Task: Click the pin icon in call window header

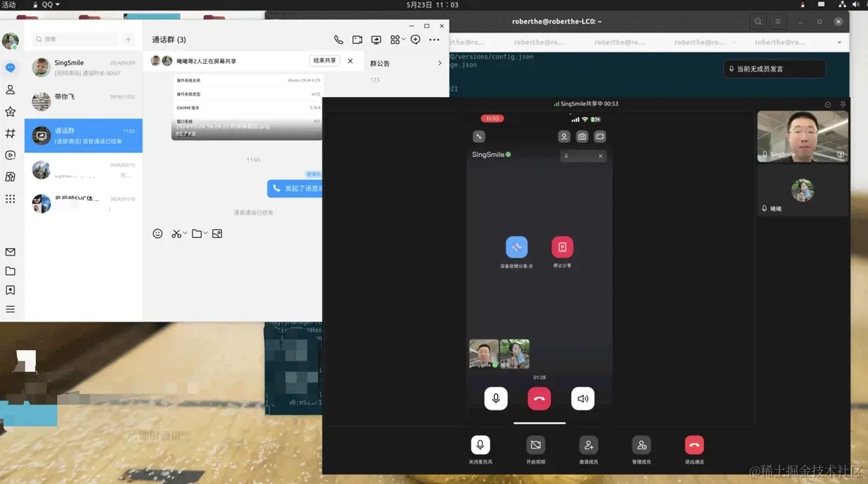Action: tap(843, 104)
